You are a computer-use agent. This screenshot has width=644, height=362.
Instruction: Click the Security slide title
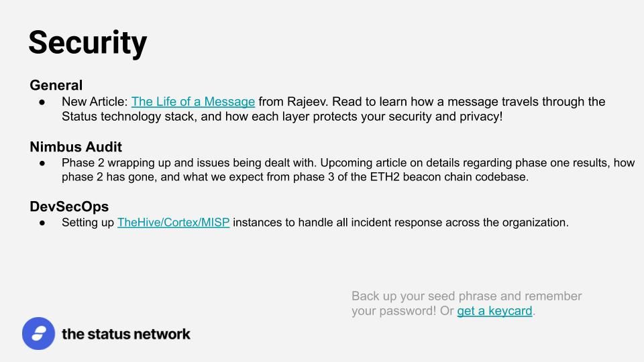[x=88, y=43]
